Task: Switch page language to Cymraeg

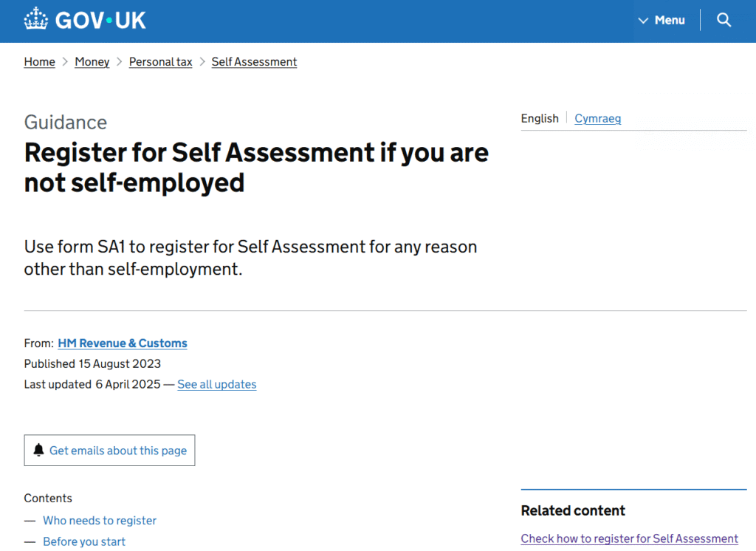Action: (597, 118)
